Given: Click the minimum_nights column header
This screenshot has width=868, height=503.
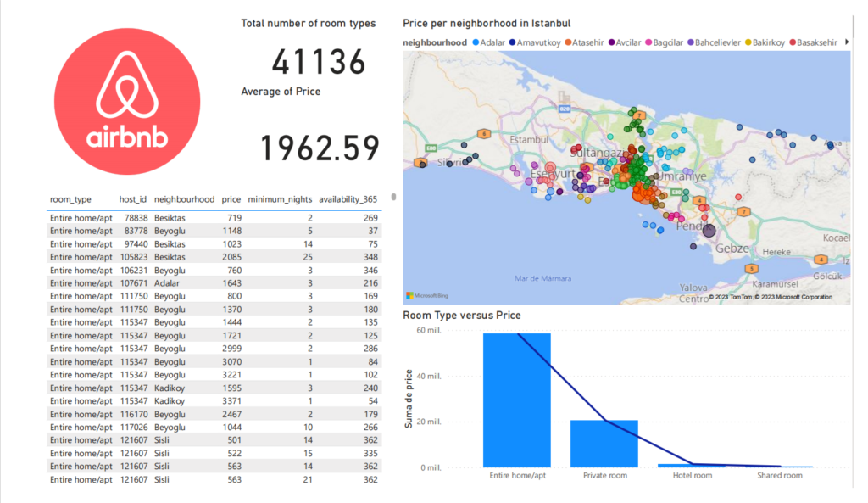Looking at the screenshot, I should [x=279, y=199].
